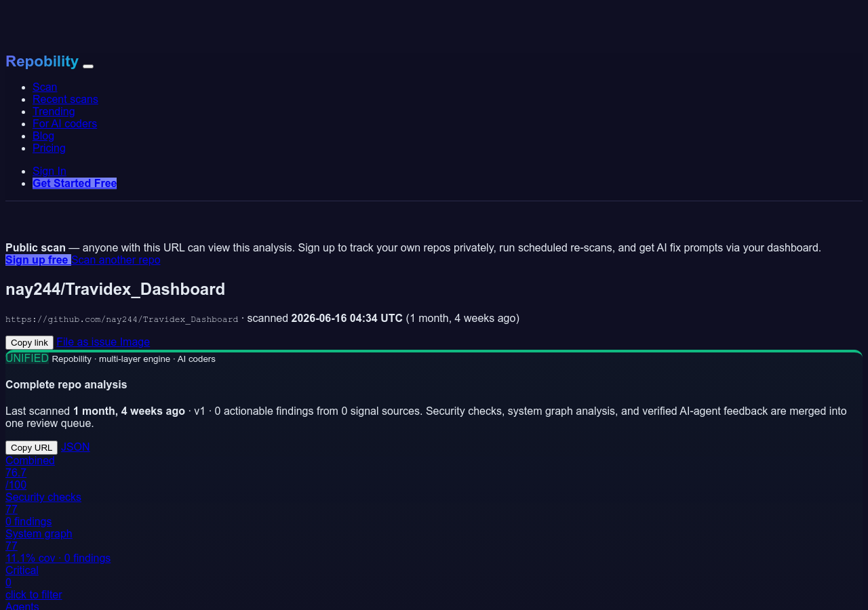Click the Repobility logo link
868x610 pixels.
tap(42, 61)
